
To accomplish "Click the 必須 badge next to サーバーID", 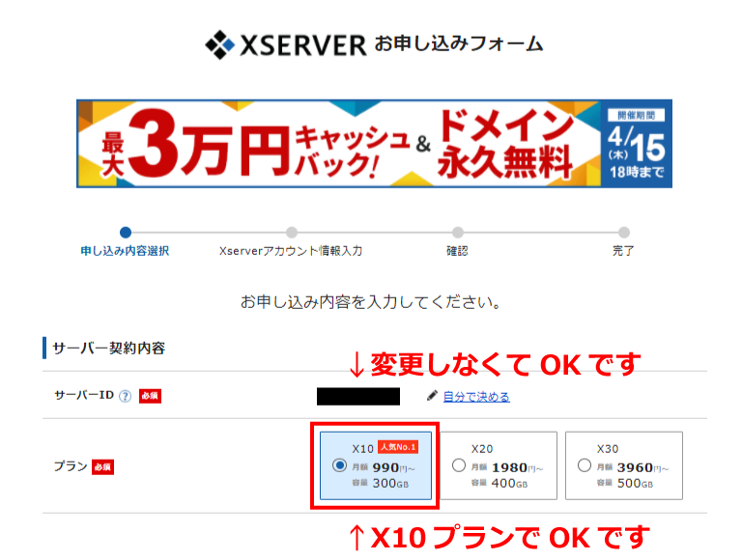I will tap(150, 396).
